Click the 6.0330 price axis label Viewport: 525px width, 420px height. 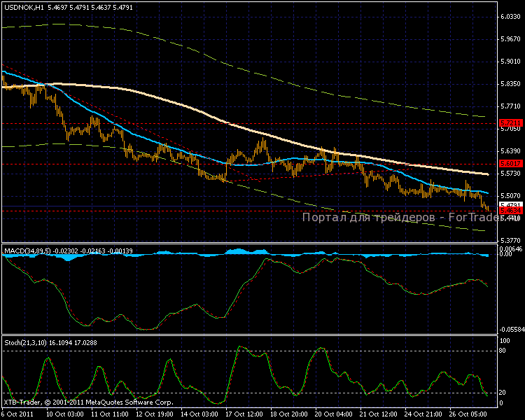pyautogui.click(x=509, y=17)
